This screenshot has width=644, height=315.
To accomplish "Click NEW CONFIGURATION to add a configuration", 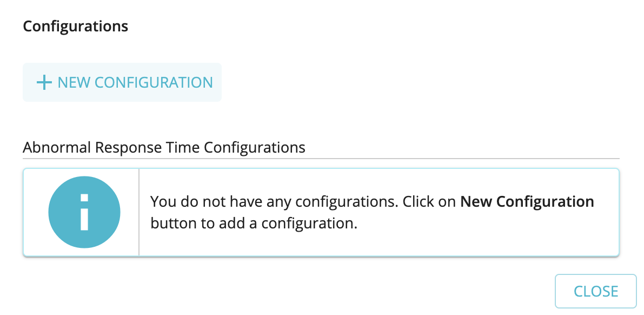I will (x=122, y=82).
